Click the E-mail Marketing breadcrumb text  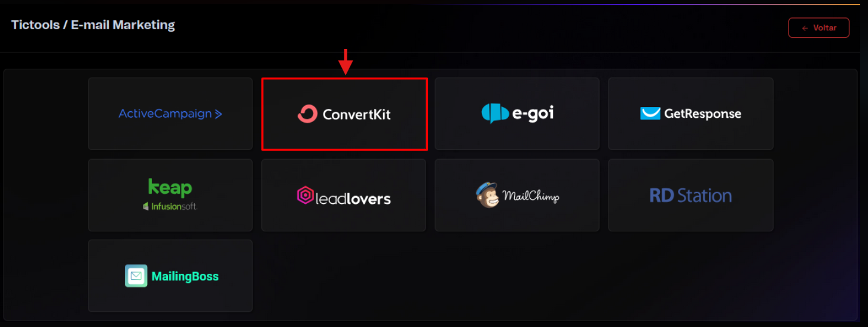coord(123,25)
